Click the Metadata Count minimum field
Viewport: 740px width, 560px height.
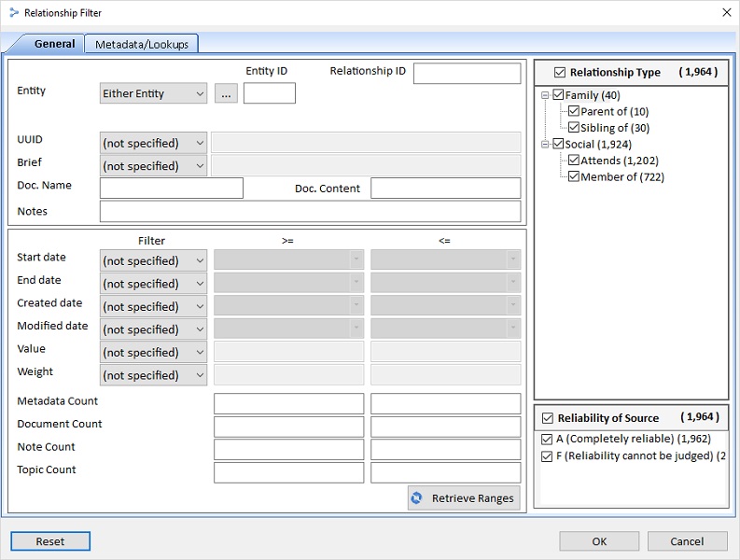tap(289, 404)
